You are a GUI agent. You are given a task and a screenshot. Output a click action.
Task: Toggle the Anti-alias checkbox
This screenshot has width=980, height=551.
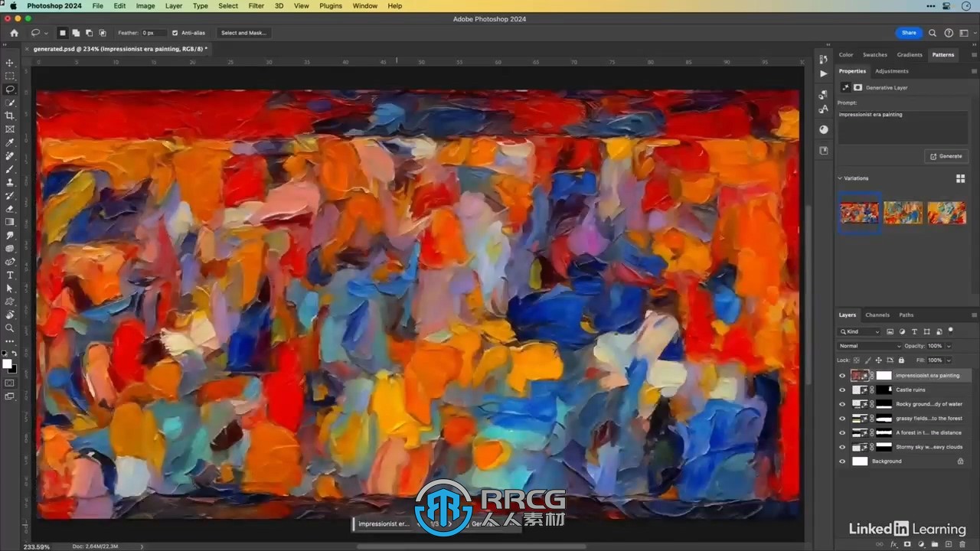coord(175,33)
